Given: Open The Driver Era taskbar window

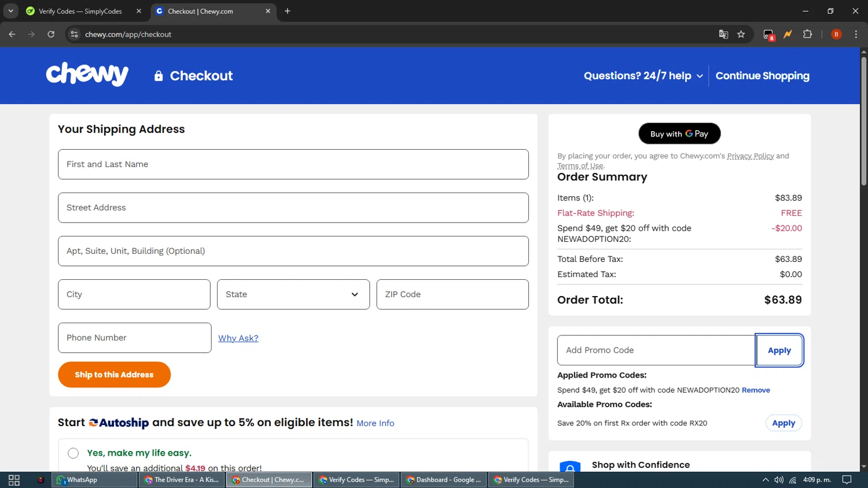Looking at the screenshot, I should [x=182, y=480].
